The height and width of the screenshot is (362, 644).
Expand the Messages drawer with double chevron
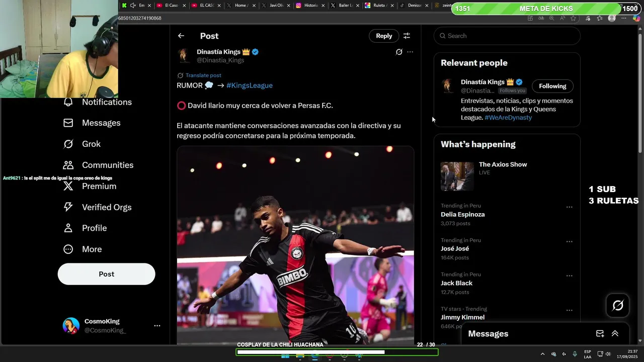615,333
